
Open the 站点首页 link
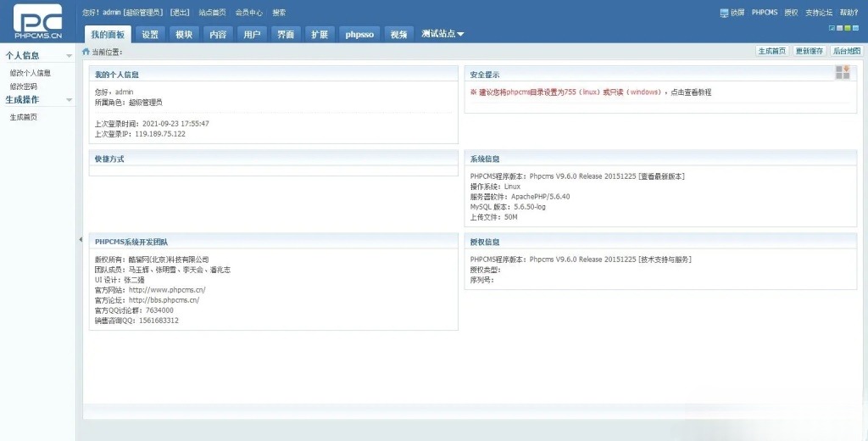212,12
